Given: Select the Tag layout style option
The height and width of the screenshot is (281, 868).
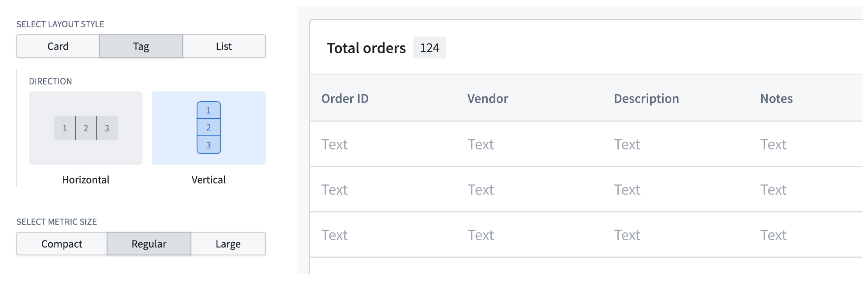Looking at the screenshot, I should (141, 46).
